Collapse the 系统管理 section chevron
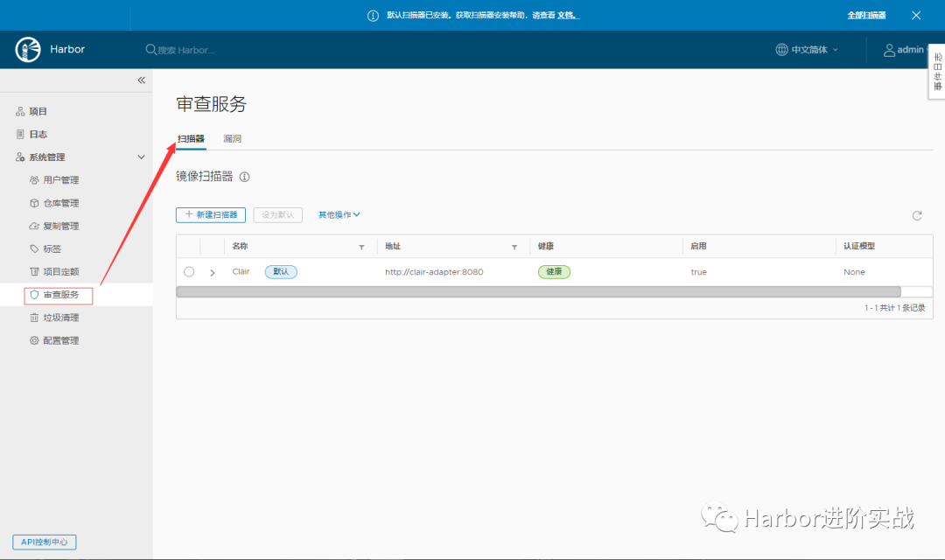 click(x=141, y=157)
